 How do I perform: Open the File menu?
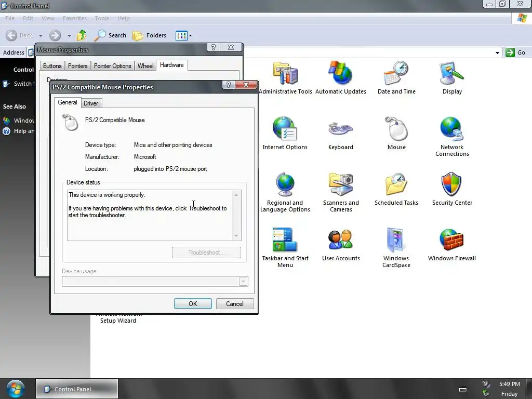coord(10,18)
